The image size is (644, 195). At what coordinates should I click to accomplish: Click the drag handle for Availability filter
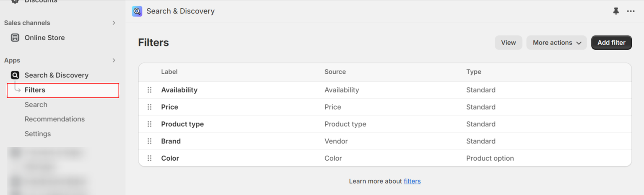(149, 90)
